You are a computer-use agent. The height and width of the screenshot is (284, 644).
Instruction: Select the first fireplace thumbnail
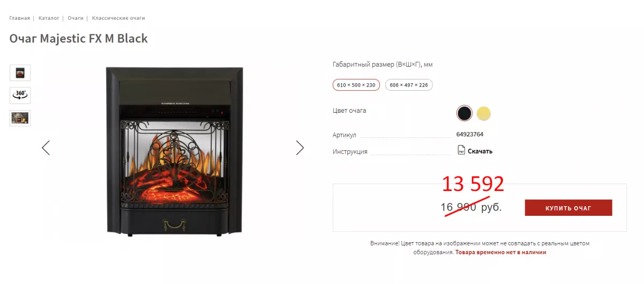20,72
